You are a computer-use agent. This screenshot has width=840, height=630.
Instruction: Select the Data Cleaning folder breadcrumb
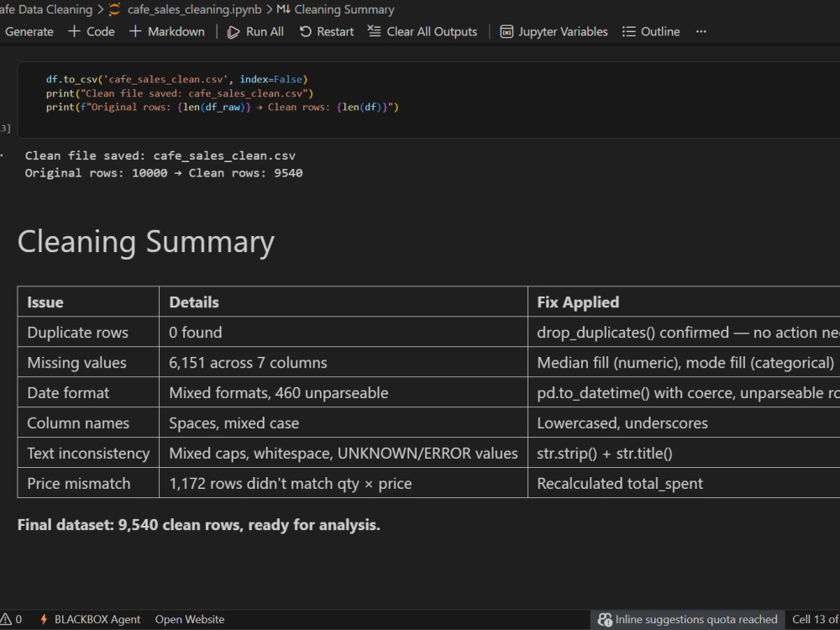46,9
